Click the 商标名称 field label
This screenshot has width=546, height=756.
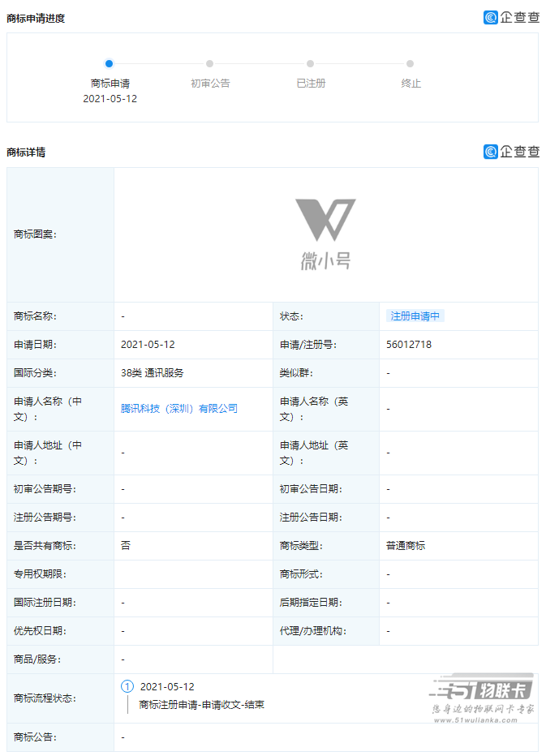coord(35,316)
